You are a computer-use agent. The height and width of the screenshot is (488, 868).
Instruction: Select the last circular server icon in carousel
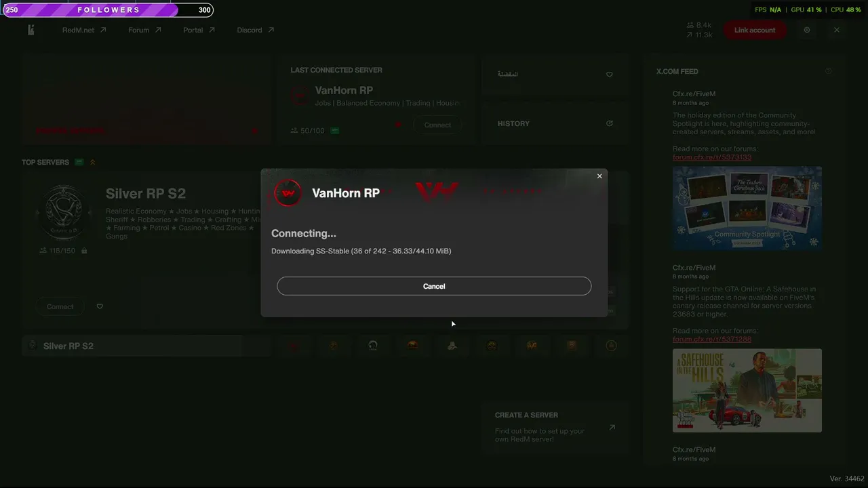[611, 346]
